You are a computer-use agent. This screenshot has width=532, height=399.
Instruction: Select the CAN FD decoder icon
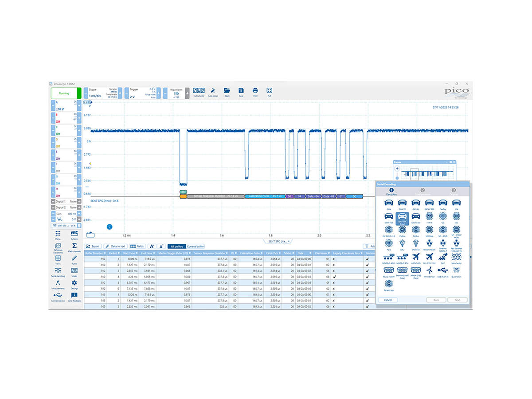click(402, 203)
